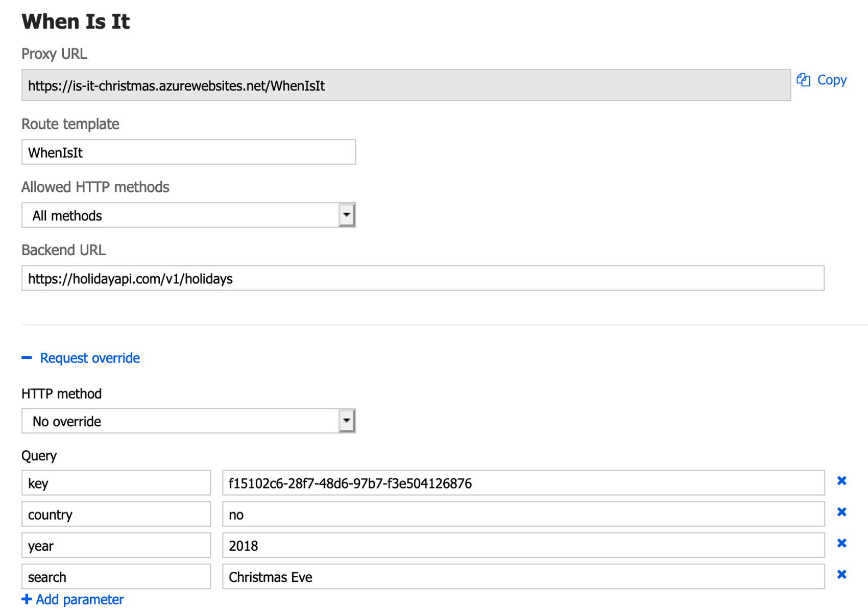Click the Proxy URL text box
This screenshot has width=868, height=610.
click(x=405, y=85)
